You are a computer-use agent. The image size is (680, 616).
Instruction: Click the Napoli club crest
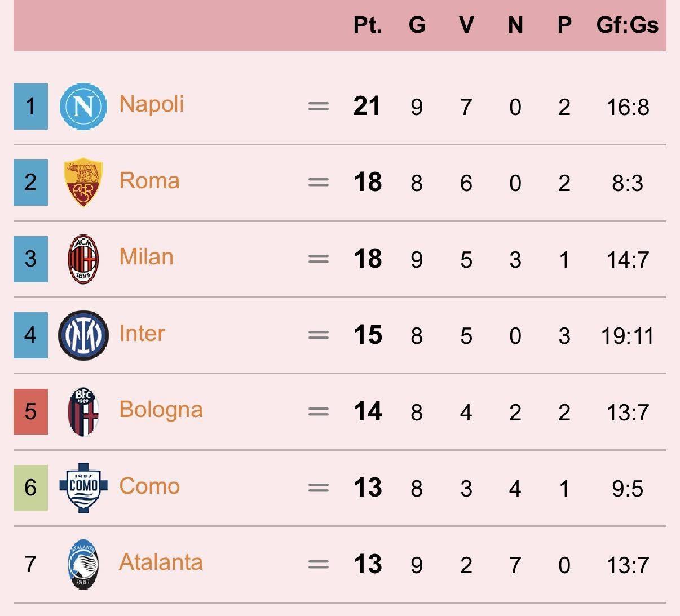point(83,106)
